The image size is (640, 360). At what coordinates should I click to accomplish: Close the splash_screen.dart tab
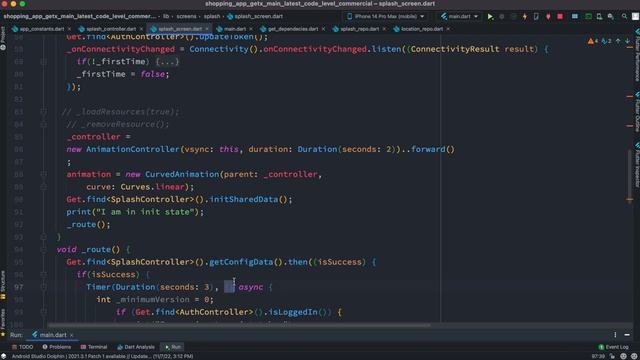click(207, 29)
